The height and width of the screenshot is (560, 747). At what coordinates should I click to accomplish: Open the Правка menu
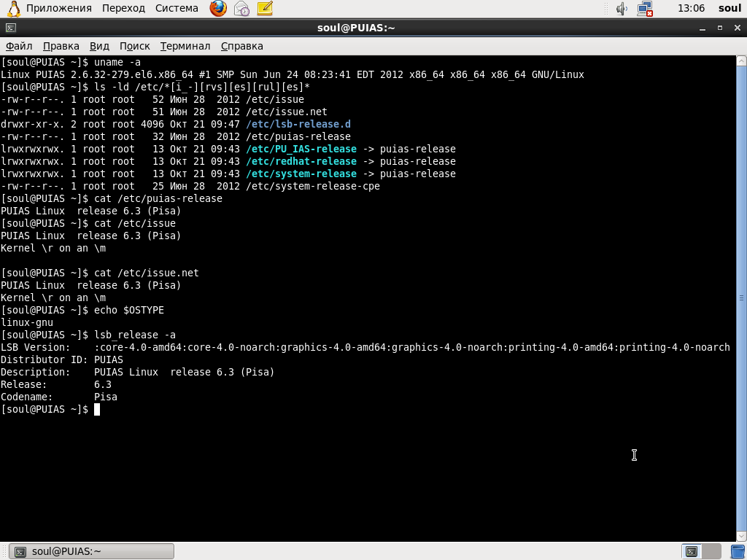(61, 46)
